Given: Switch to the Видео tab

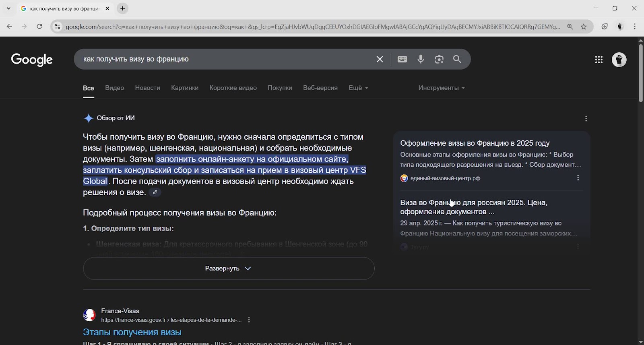Looking at the screenshot, I should [x=114, y=88].
